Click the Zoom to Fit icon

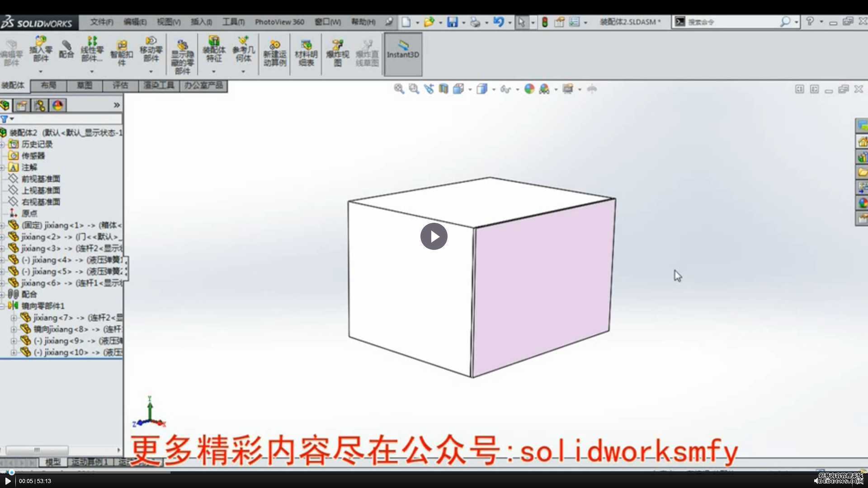point(399,89)
